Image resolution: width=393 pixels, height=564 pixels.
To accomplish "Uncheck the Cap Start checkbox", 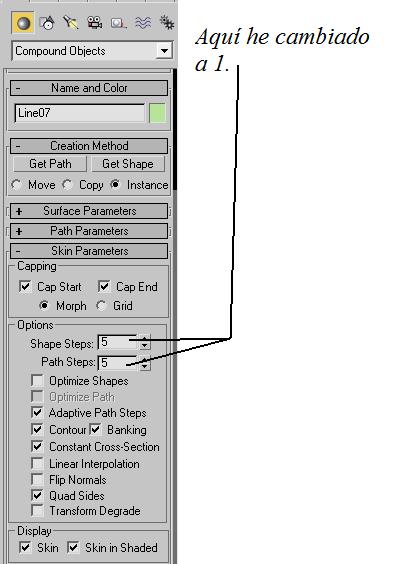I will 25,287.
